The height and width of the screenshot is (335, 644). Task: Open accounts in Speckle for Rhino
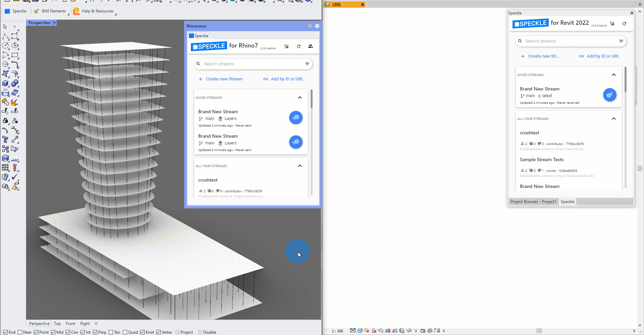(311, 46)
